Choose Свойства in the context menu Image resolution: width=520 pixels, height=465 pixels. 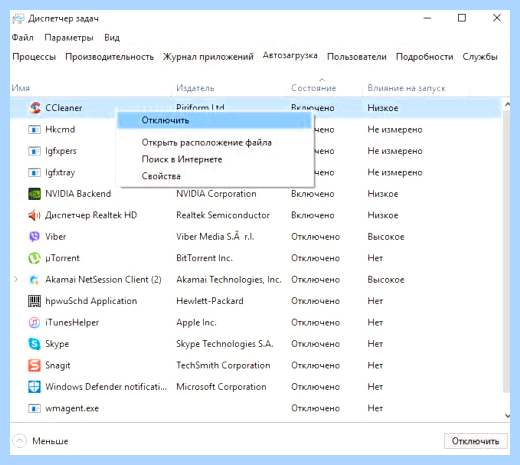click(214, 176)
